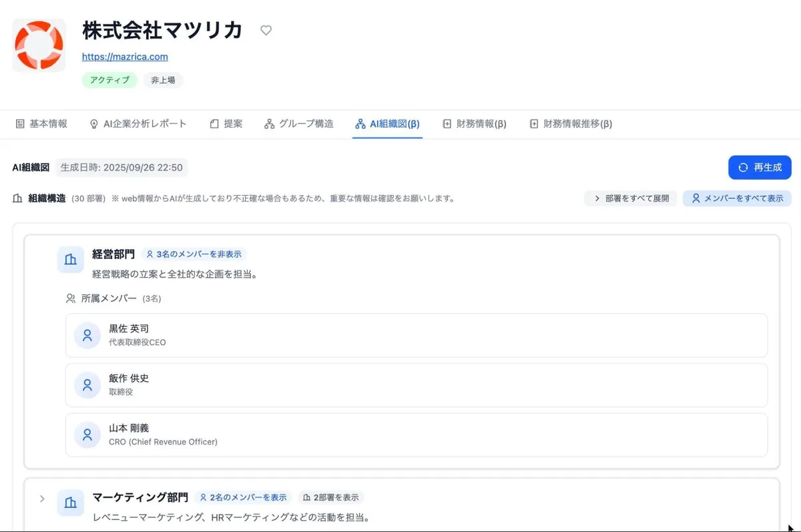
Task: Click the 経営部門 building icon
Action: tap(70, 260)
